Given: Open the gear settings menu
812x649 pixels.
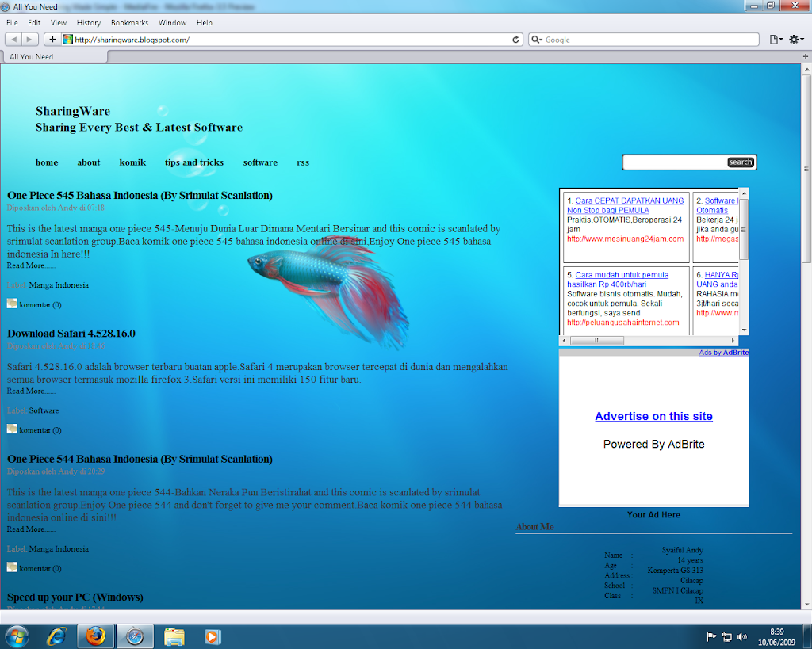Looking at the screenshot, I should pos(796,40).
